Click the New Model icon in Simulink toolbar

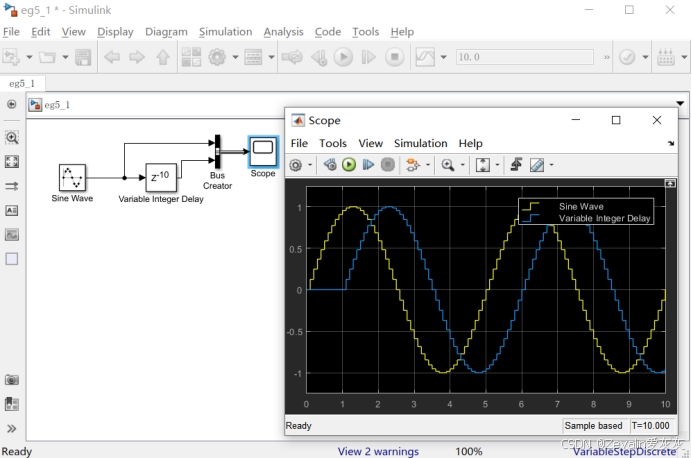click(x=11, y=57)
